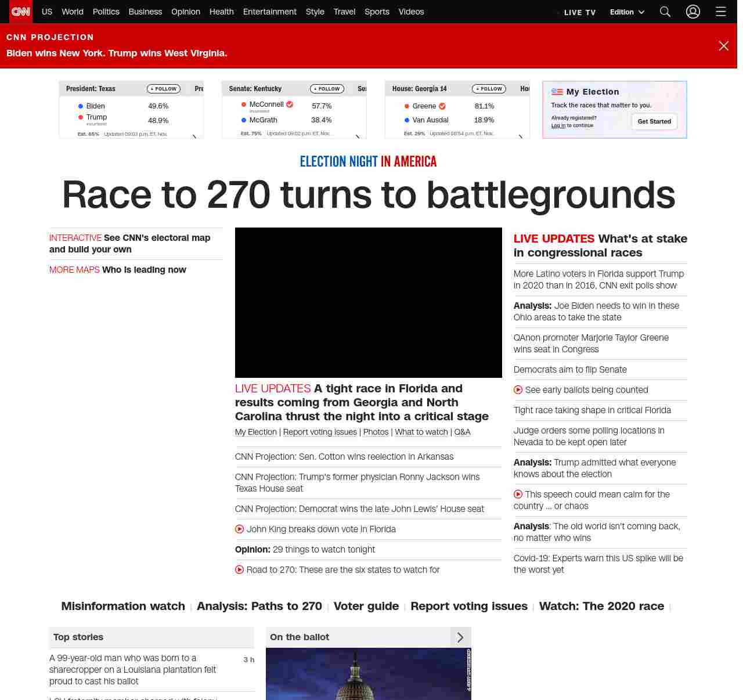
Task: Follow the House: Georgia 14 race
Action: (489, 89)
